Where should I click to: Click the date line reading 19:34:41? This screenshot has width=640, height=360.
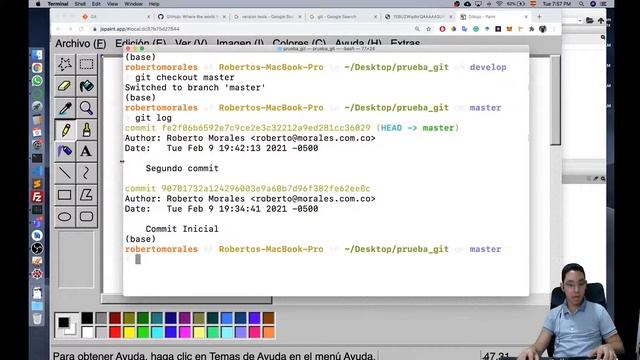click(x=222, y=209)
